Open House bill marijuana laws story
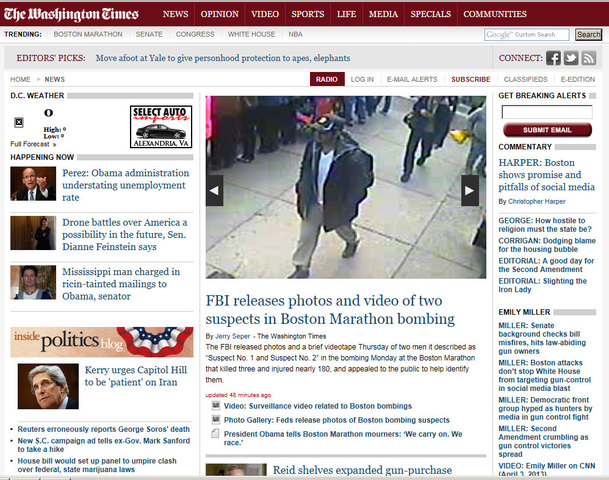The width and height of the screenshot is (609, 480). [97, 465]
